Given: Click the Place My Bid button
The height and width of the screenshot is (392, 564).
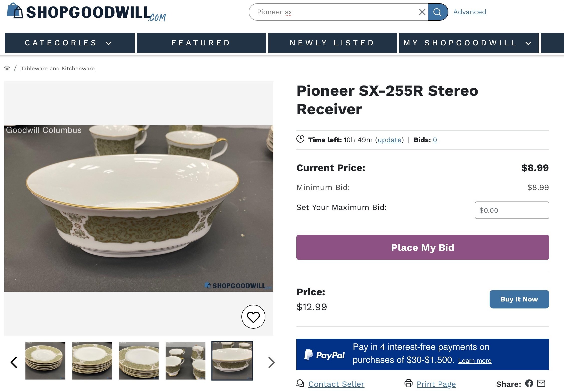Looking at the screenshot, I should (422, 247).
